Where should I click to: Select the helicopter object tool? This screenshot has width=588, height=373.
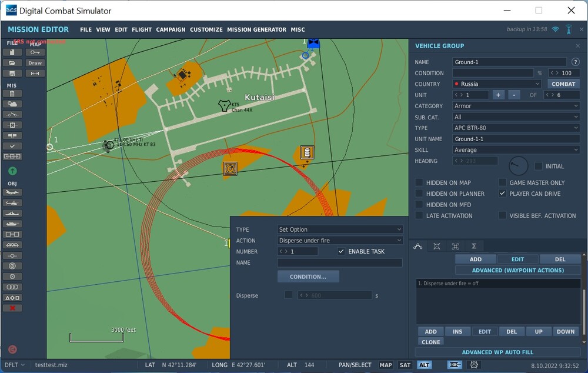pos(12,203)
